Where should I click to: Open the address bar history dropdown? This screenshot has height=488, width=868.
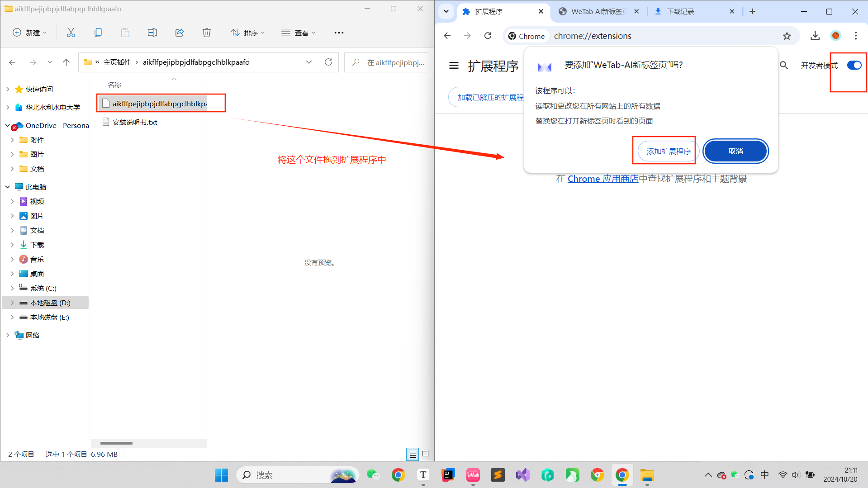(309, 62)
